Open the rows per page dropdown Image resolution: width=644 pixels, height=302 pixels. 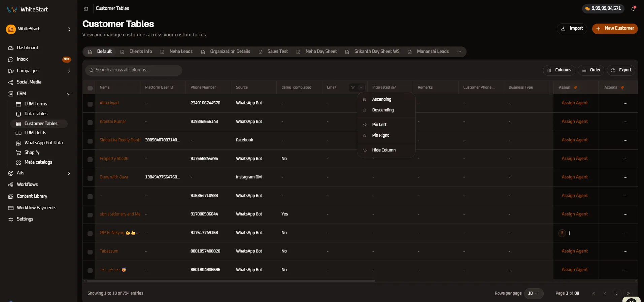[x=534, y=294]
